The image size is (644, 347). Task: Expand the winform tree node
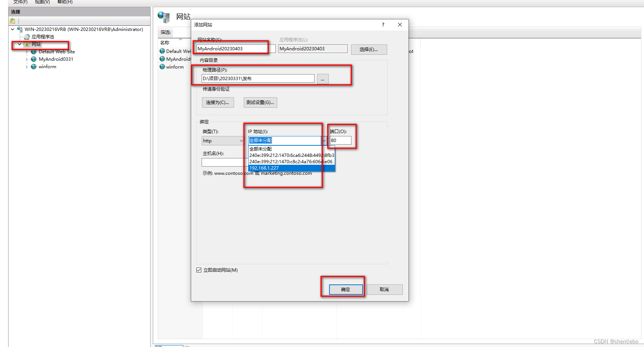(x=26, y=67)
